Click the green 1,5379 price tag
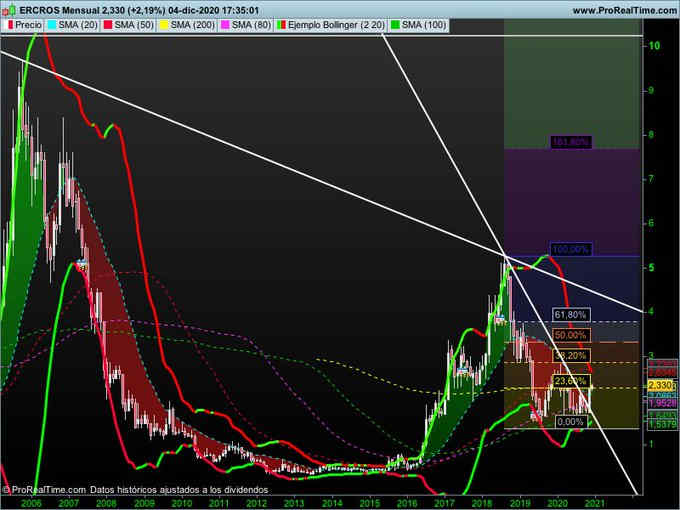Viewport: 680px width, 510px height. click(x=662, y=424)
